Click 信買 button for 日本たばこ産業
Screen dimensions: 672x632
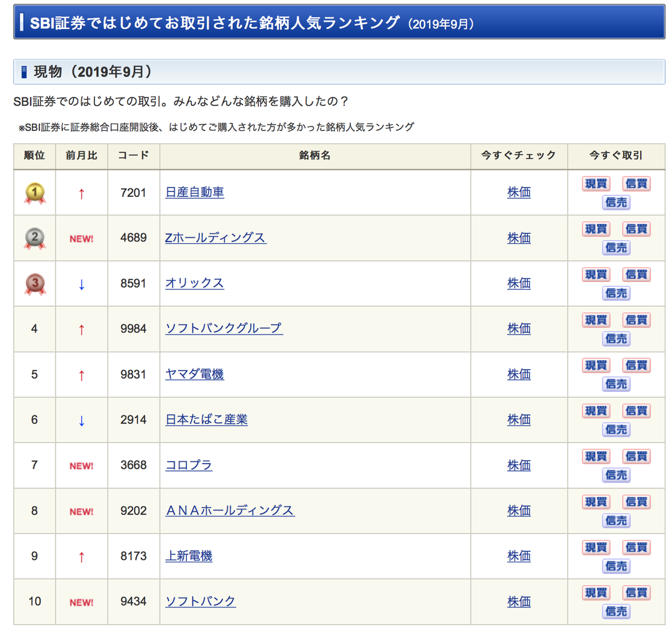point(636,411)
